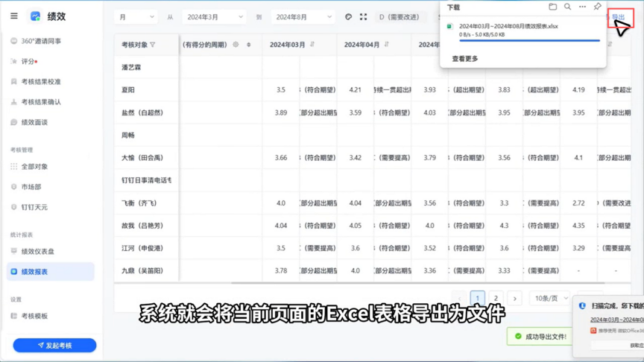Viewport: 644px width, 362px height.
Task: Open 考核模板 settings
Action: pos(34,316)
